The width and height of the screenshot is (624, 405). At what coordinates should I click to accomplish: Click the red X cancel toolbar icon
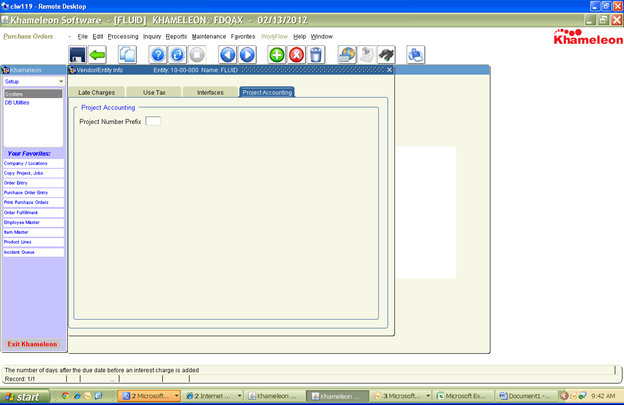(x=296, y=55)
